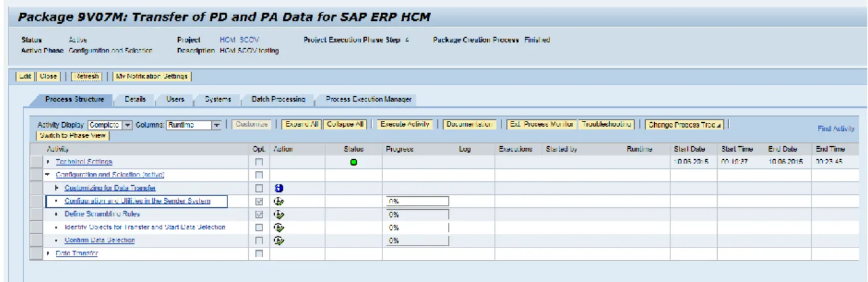The height and width of the screenshot is (282, 868).
Task: Click execute icon for Identify Objects for Transfer
Action: click(279, 227)
